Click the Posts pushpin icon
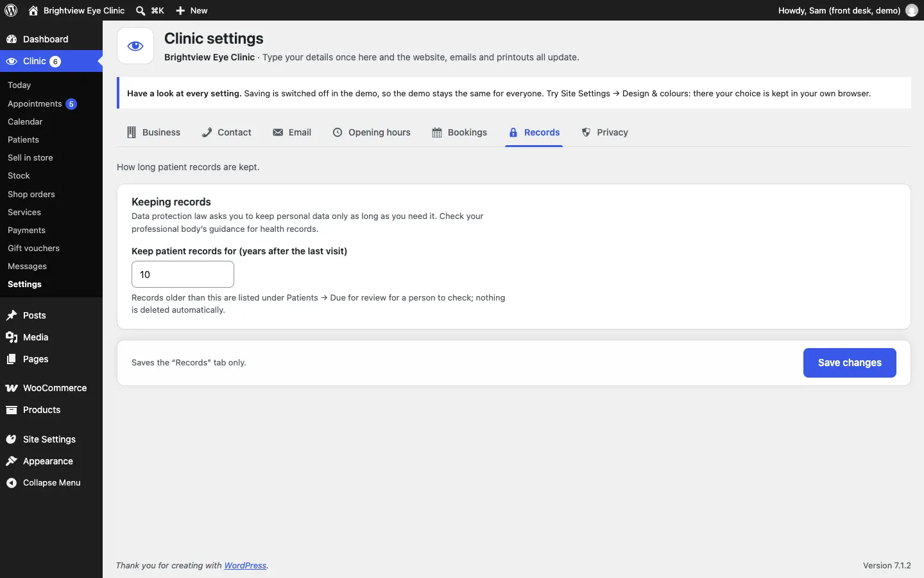 (12, 315)
